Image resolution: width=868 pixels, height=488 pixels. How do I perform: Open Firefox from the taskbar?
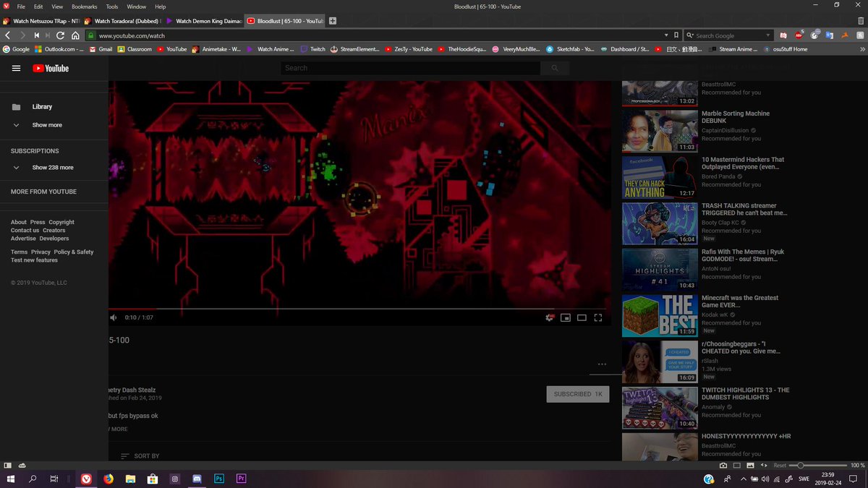(109, 479)
